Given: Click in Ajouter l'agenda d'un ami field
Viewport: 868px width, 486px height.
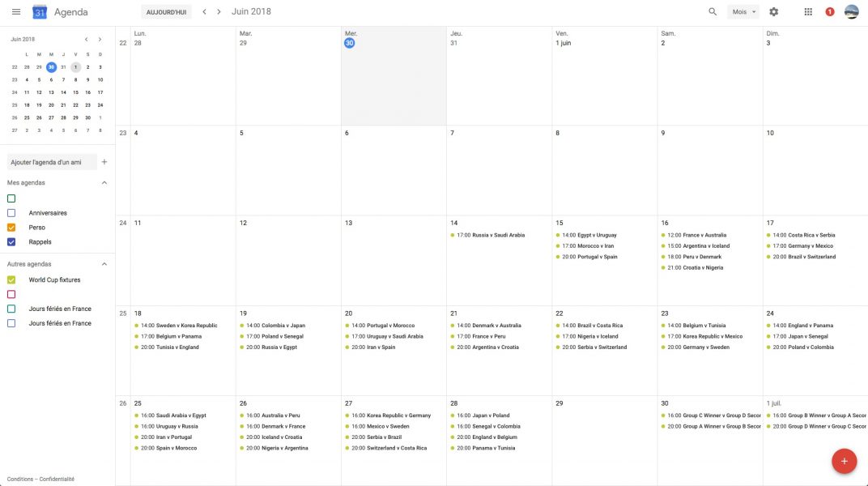Looking at the screenshot, I should pos(52,162).
